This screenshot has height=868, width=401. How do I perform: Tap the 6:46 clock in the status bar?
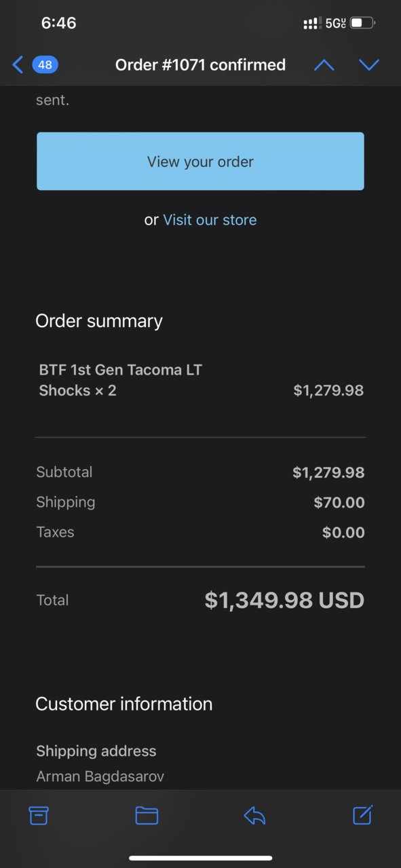click(x=58, y=23)
